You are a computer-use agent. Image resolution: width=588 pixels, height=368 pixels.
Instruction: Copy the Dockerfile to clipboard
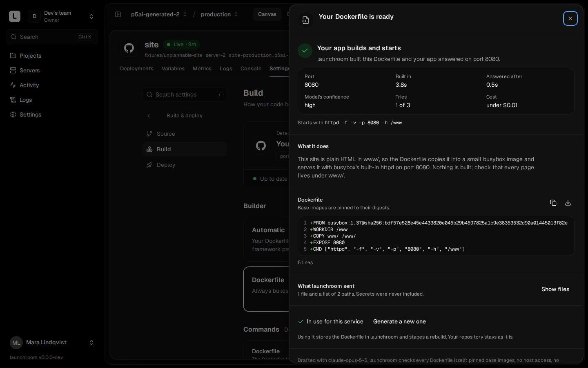(x=553, y=203)
